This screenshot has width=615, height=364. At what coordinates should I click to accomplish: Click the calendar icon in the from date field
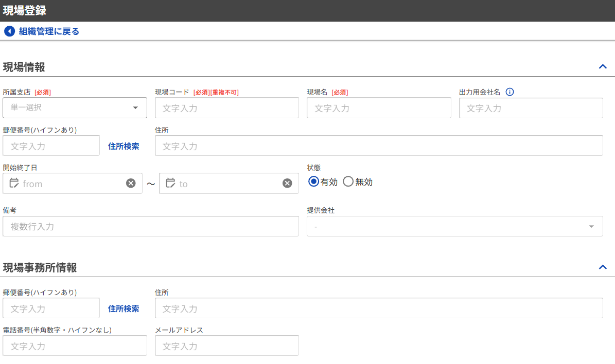click(14, 183)
